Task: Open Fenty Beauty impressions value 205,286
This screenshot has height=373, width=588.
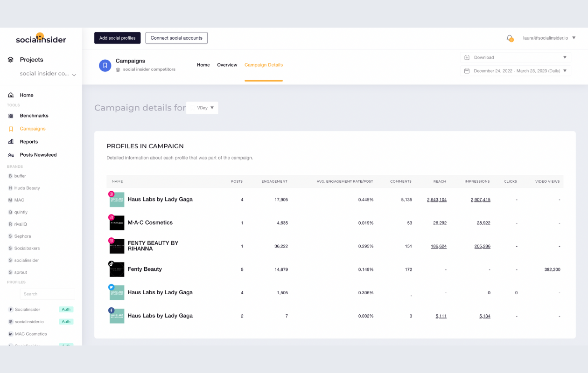Action: (x=483, y=246)
